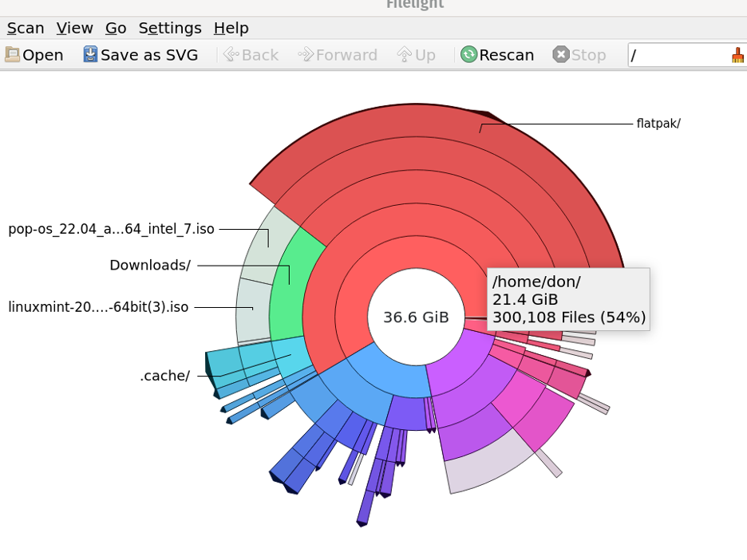Open the Help menu
Image resolution: width=747 pixels, height=560 pixels.
[x=231, y=28]
